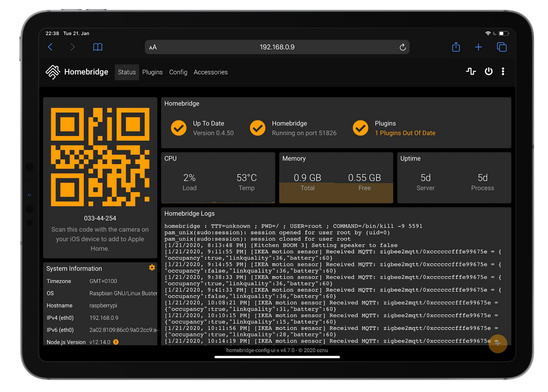Viewport: 548px width, 392px height.
Task: Switch to the Config tab
Action: (178, 72)
